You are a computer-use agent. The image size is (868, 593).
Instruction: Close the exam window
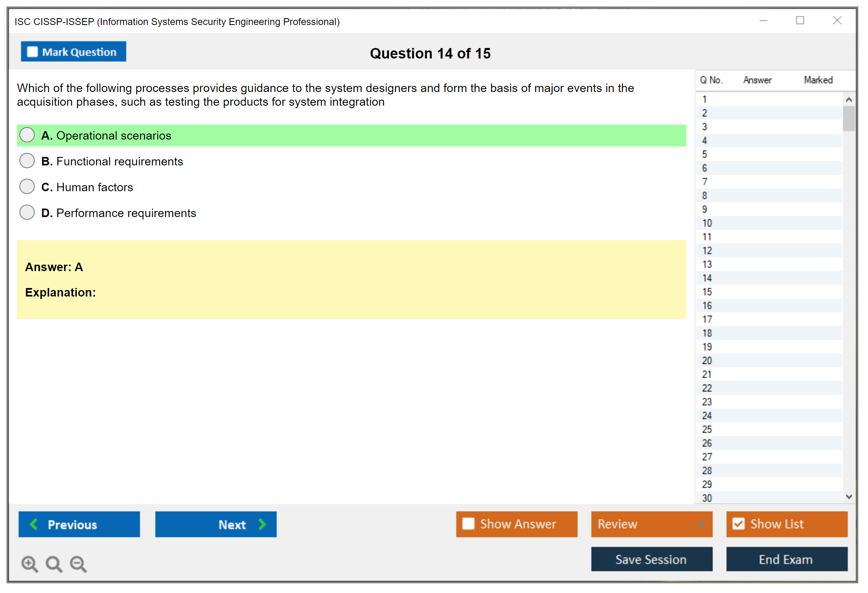click(837, 21)
